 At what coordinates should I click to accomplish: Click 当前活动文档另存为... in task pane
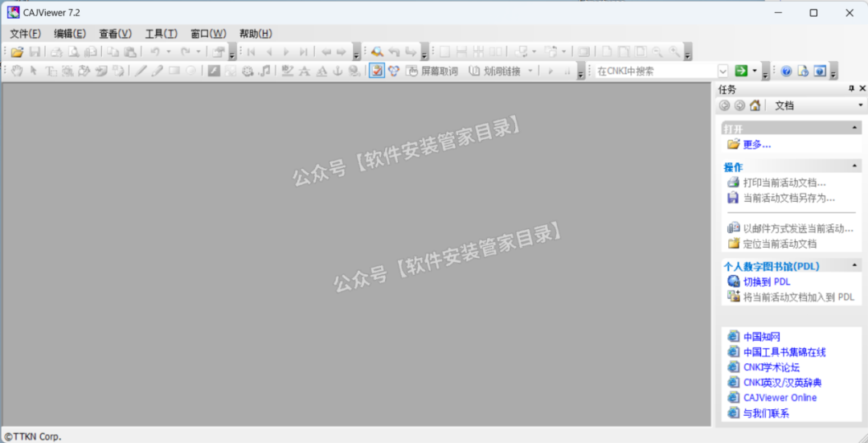789,198
